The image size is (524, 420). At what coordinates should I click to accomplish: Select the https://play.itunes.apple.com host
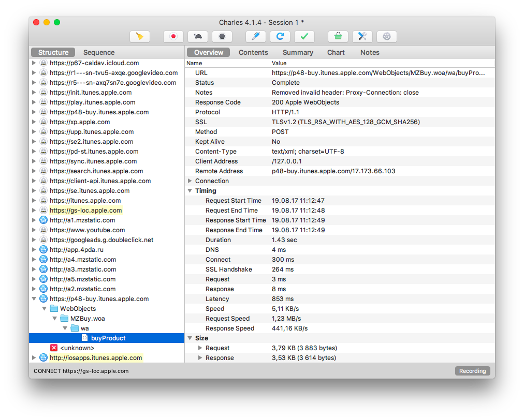tap(93, 102)
